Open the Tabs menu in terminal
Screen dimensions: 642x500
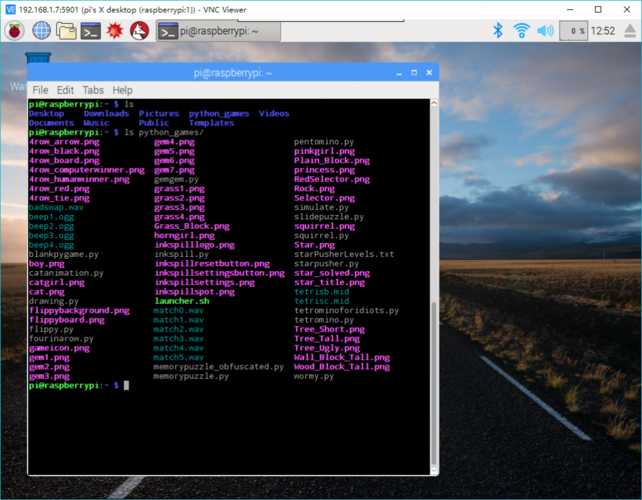93,90
